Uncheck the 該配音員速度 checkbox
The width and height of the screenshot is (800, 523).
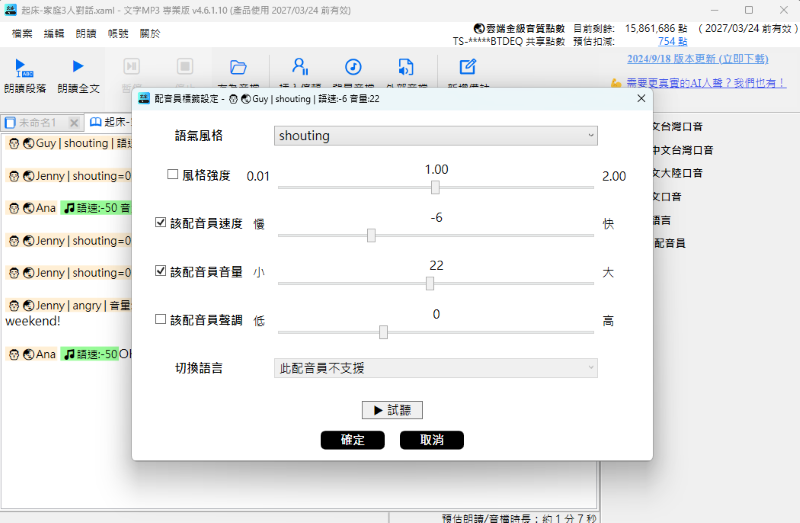(x=161, y=223)
